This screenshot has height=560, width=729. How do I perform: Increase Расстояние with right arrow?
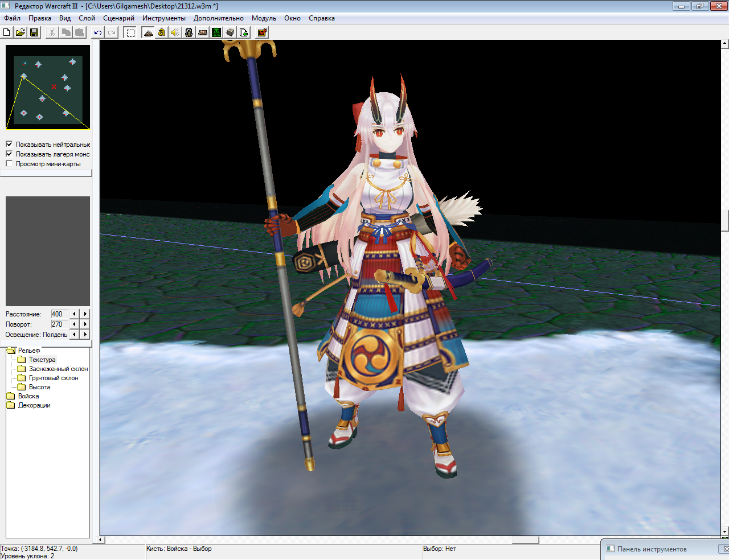(x=85, y=314)
